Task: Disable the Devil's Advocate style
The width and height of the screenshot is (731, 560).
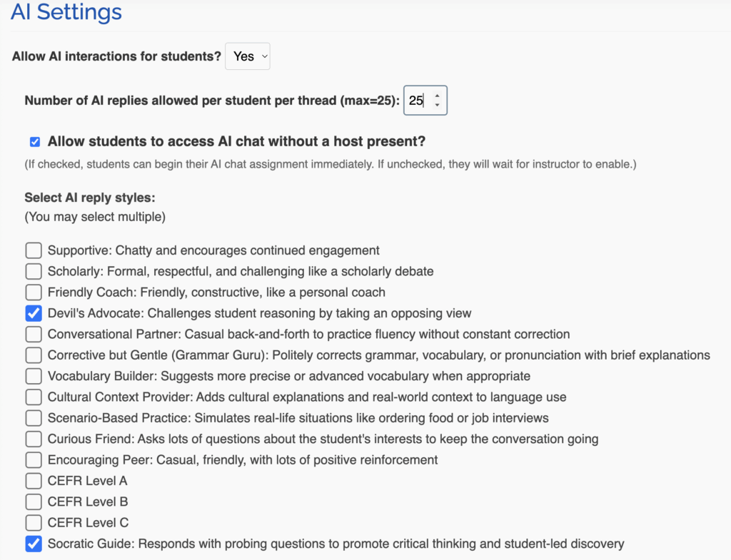Action: tap(34, 313)
